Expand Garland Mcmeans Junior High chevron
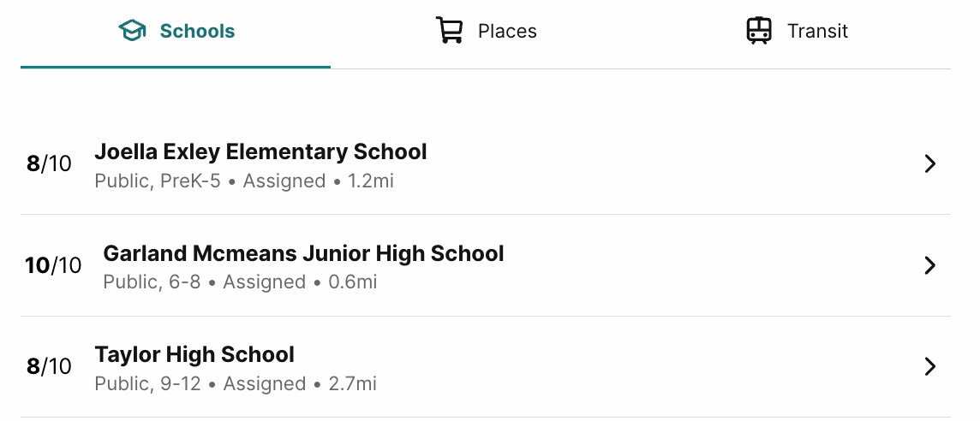Image resolution: width=980 pixels, height=421 pixels. click(x=930, y=265)
